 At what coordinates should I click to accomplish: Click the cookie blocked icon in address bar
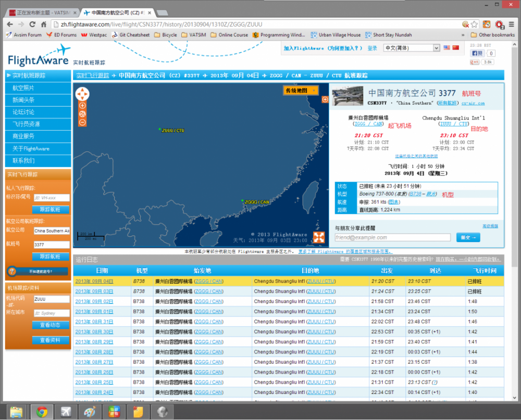(465, 24)
